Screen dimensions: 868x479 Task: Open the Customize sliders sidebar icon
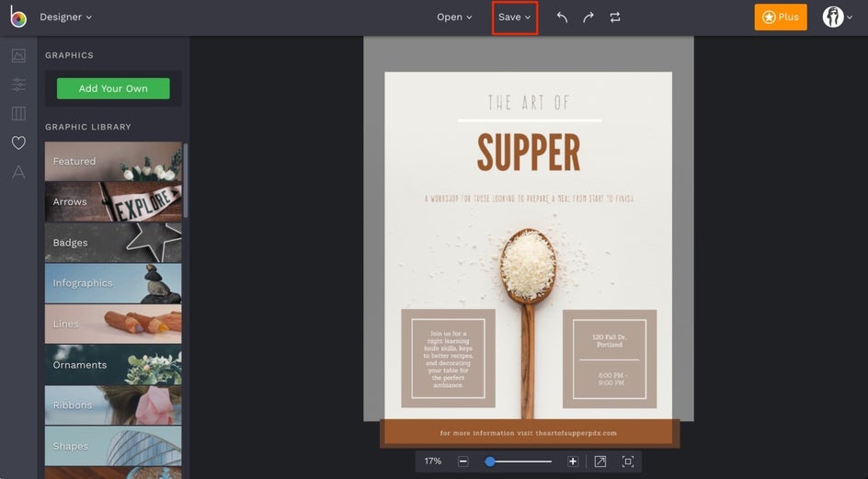(18, 85)
